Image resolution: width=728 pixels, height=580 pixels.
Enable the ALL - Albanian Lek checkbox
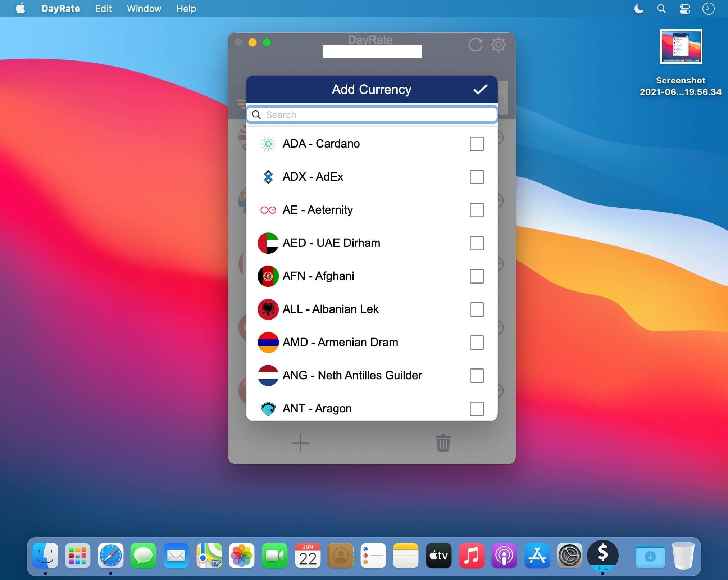click(x=477, y=309)
